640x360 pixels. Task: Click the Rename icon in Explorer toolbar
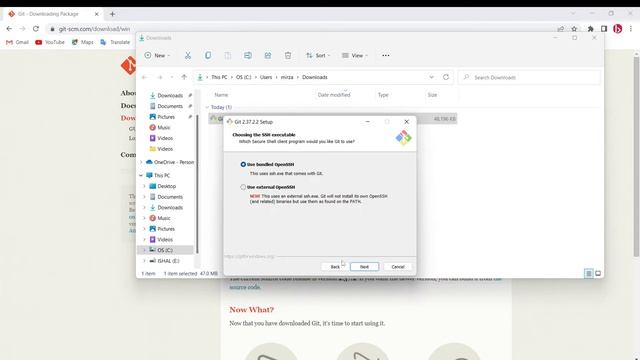tap(248, 56)
